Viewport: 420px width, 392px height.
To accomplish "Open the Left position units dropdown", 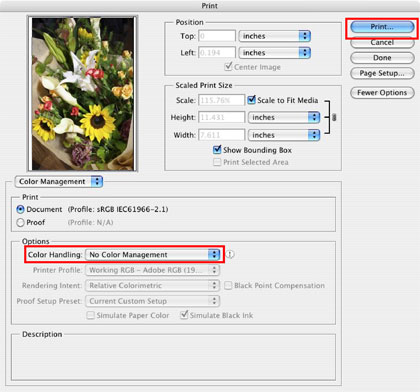I will (x=275, y=53).
